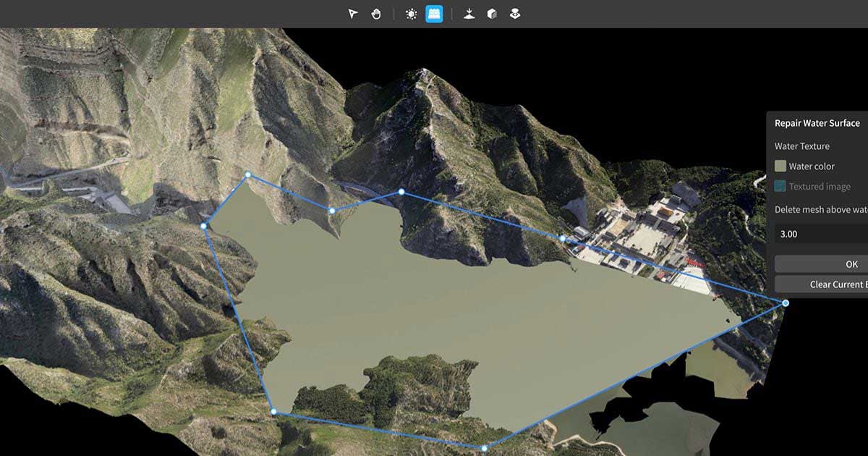
Task: Click the Repair Water Surface panel header
Action: 817,123
